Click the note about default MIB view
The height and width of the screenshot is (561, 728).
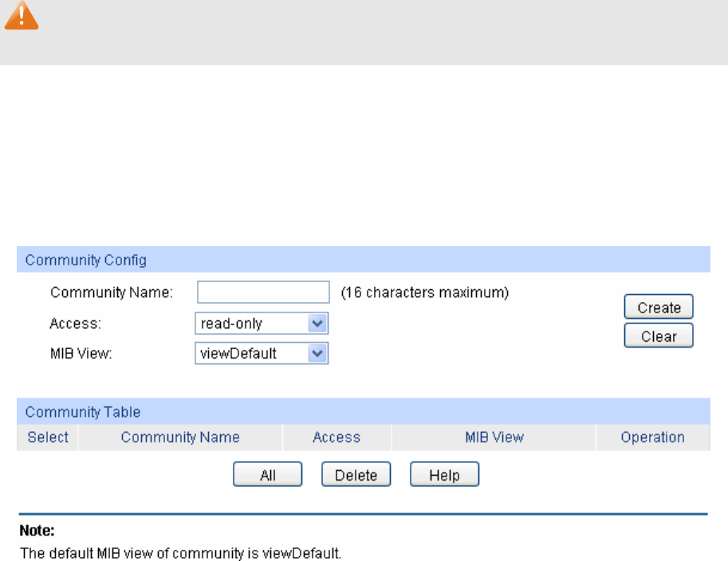coord(181,553)
